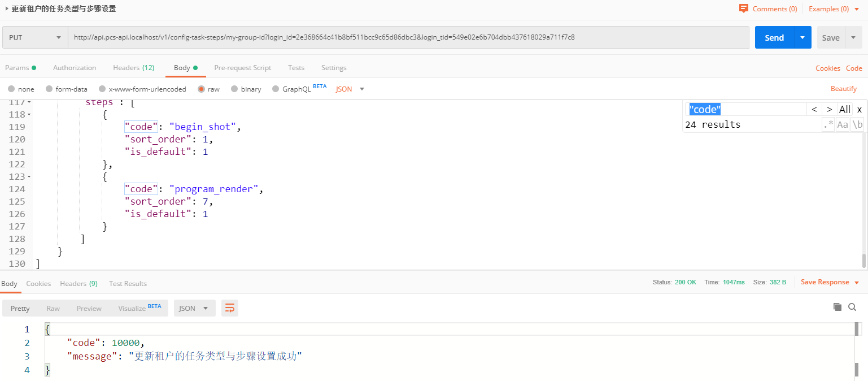Toggle regex search option in find box
This screenshot has width=868, height=381.
click(x=828, y=125)
